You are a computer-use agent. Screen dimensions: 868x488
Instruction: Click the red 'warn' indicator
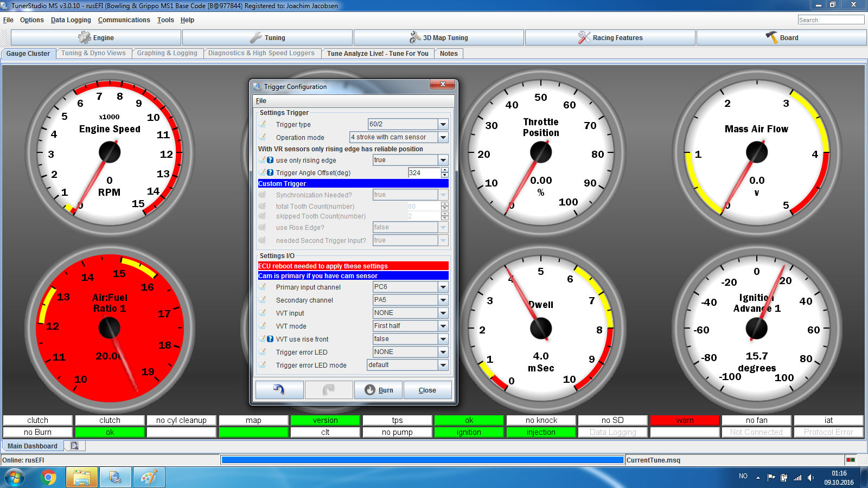685,420
